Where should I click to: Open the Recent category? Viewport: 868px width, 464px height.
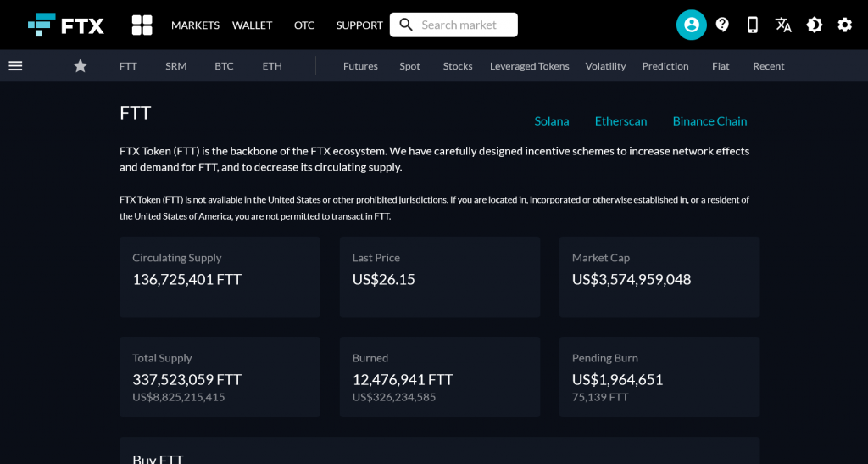769,66
